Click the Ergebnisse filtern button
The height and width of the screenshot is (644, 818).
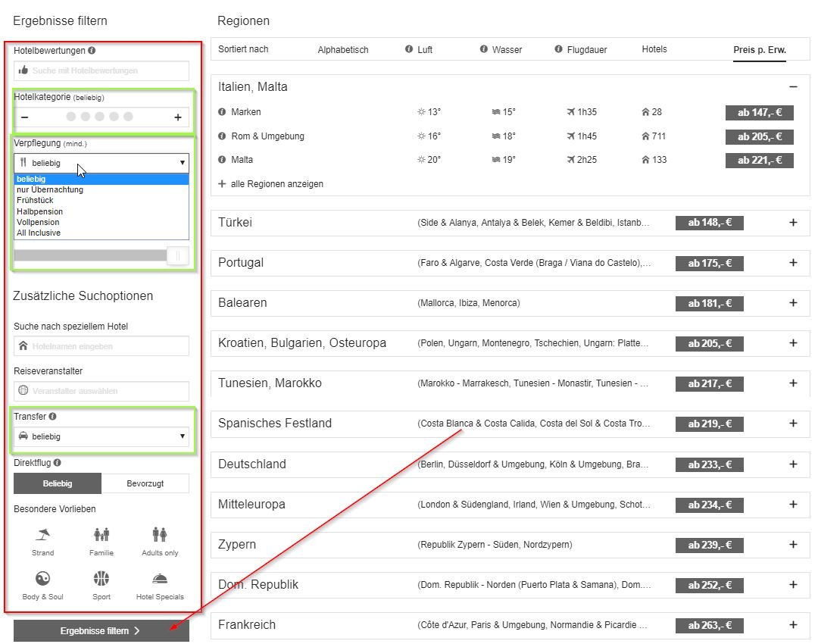101,630
